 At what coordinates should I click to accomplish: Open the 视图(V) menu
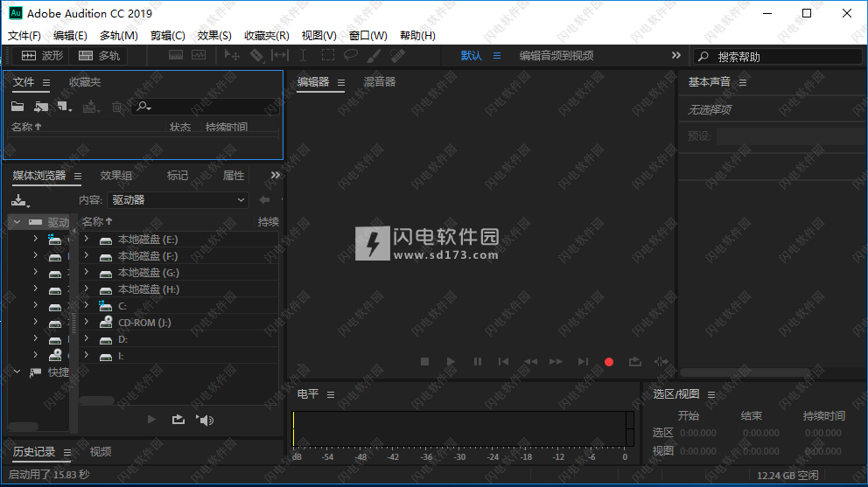pos(318,36)
